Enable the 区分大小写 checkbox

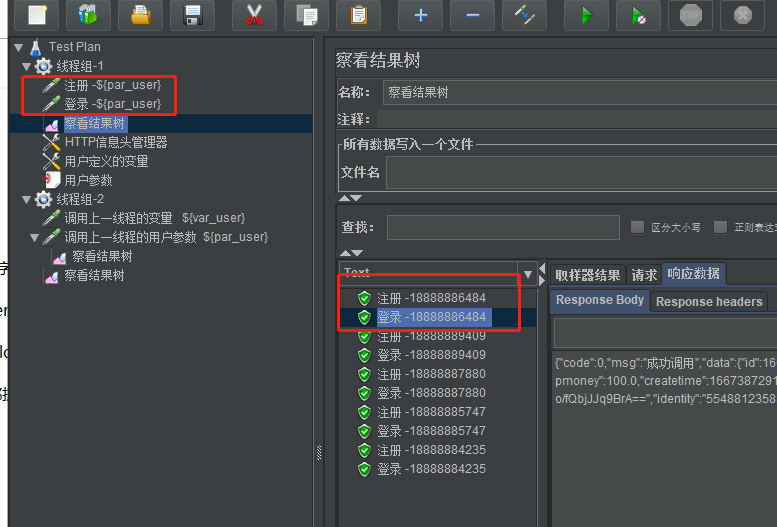(637, 227)
